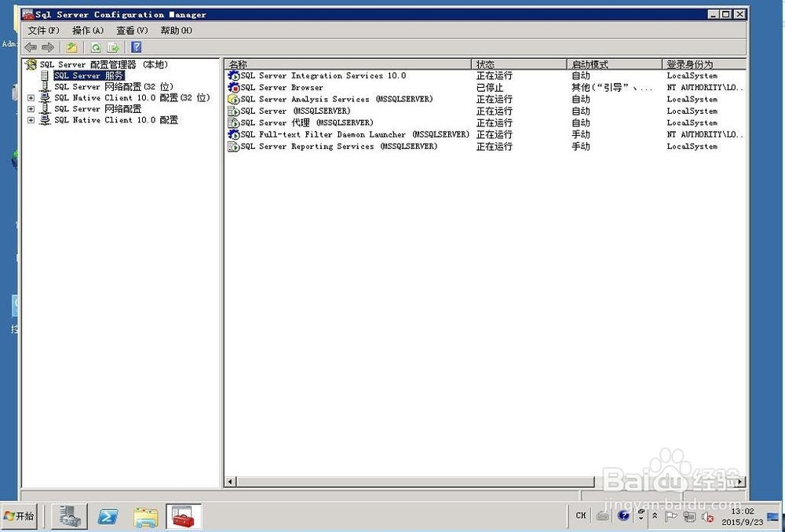Click the Back arrow toolbar icon
785x532 pixels.
tap(31, 48)
